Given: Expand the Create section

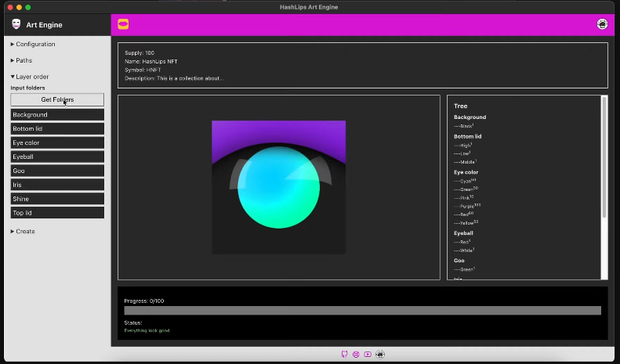Looking at the screenshot, I should point(23,231).
